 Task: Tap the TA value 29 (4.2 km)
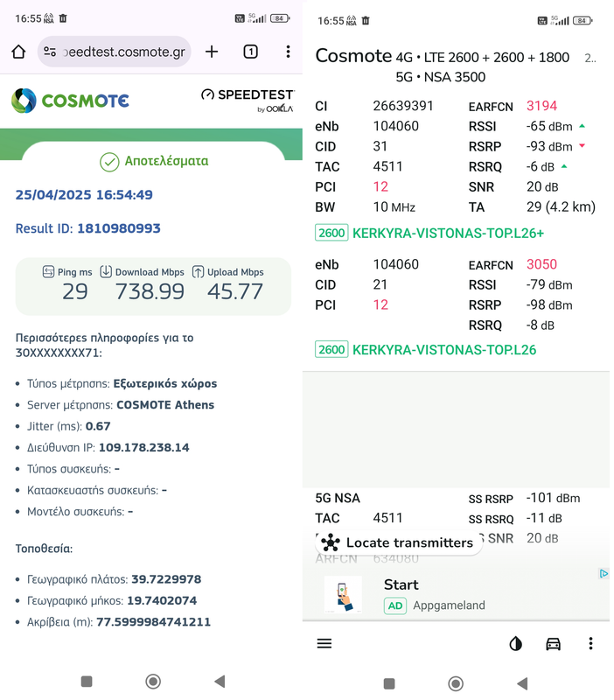561,207
